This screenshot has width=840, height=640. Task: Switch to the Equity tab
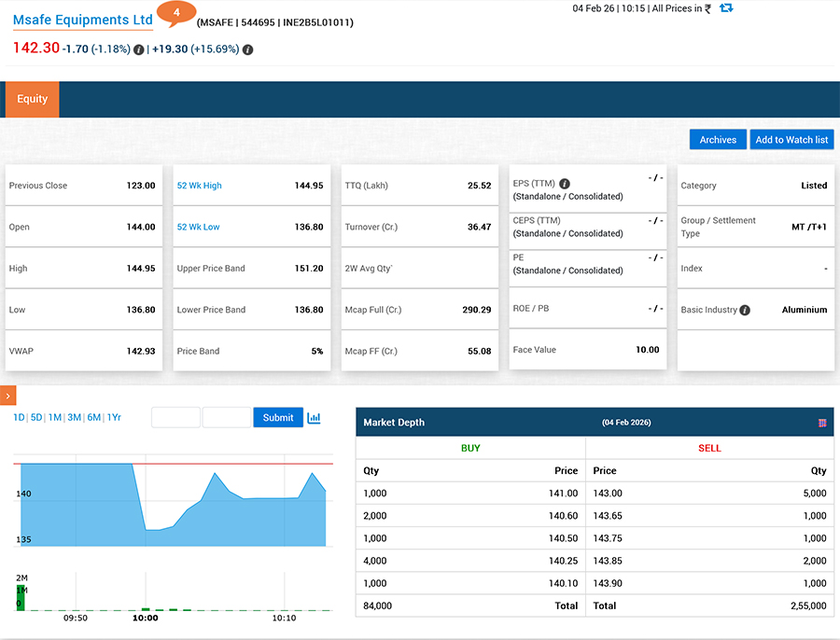(x=32, y=100)
